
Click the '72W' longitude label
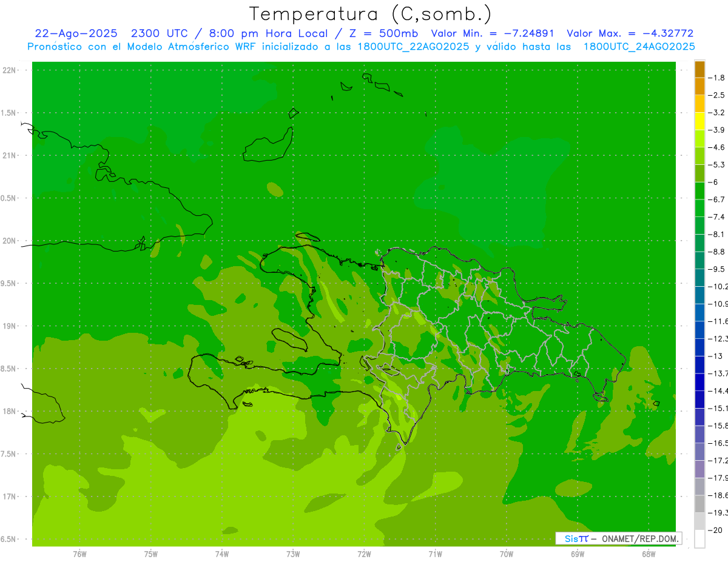pos(364,554)
